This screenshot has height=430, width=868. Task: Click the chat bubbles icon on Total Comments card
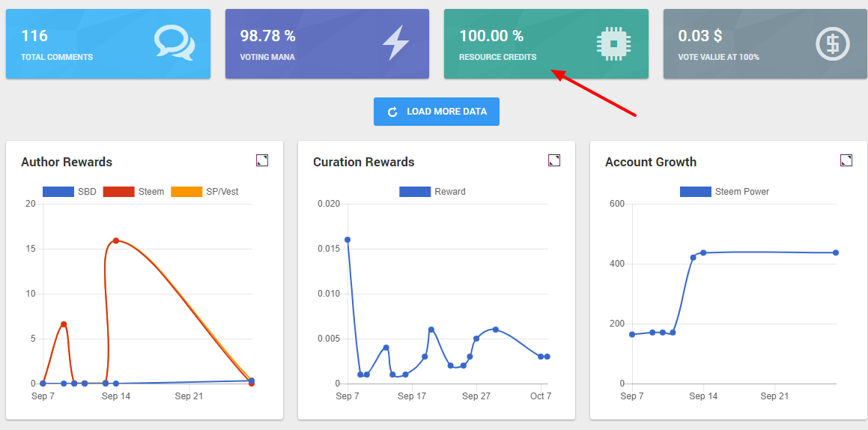tap(174, 43)
